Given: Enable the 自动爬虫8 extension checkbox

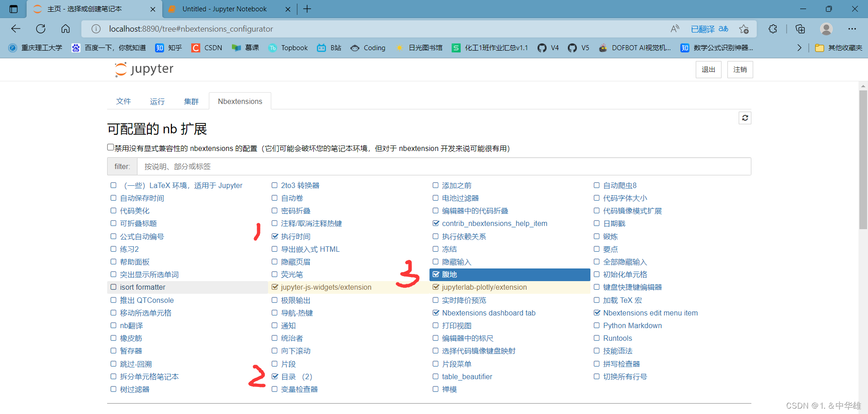Looking at the screenshot, I should click(597, 185).
